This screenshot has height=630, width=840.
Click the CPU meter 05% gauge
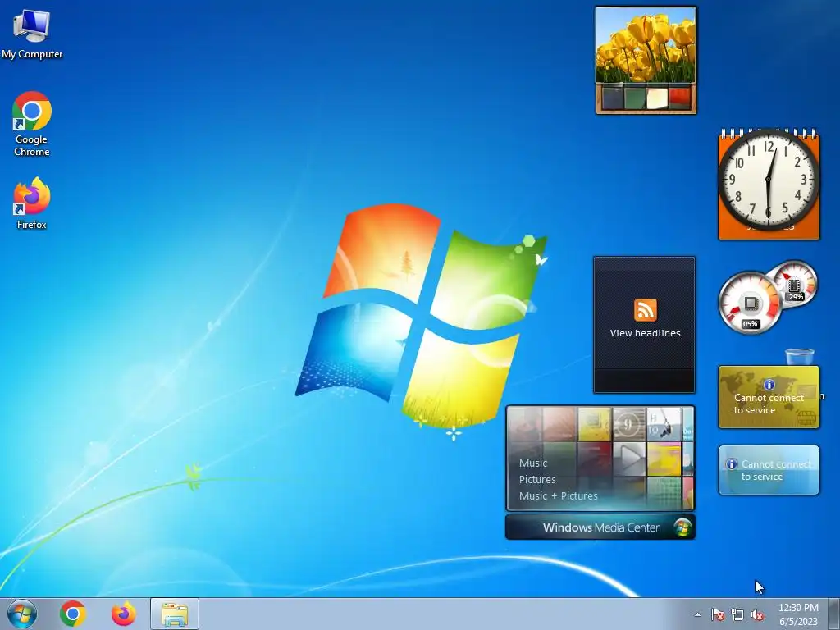click(x=750, y=303)
